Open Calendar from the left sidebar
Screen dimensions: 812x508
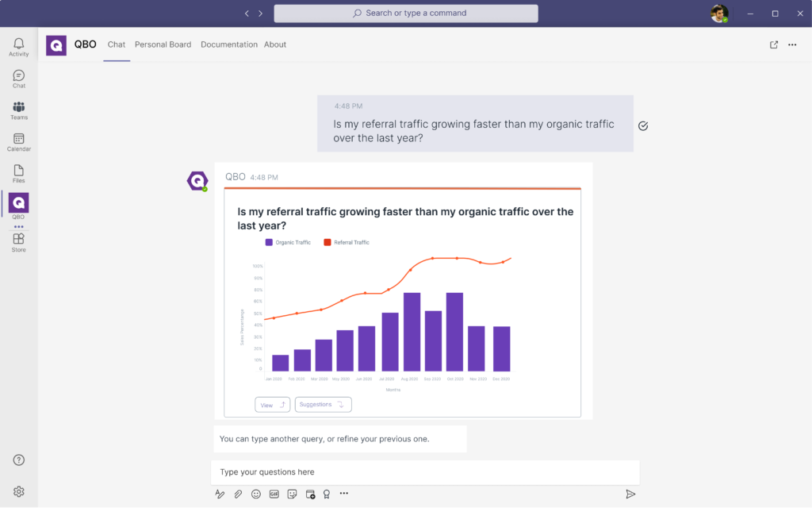coord(18,142)
